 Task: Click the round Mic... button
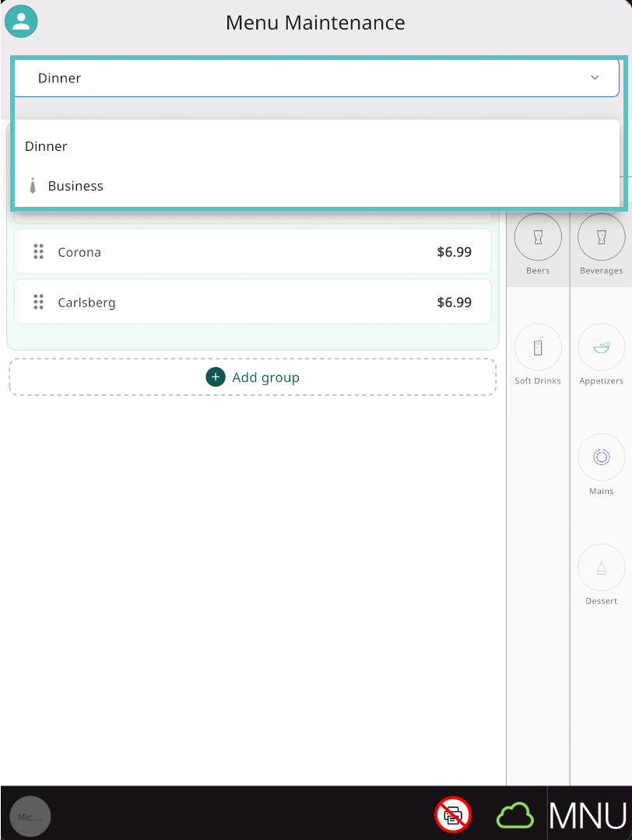pyautogui.click(x=30, y=817)
